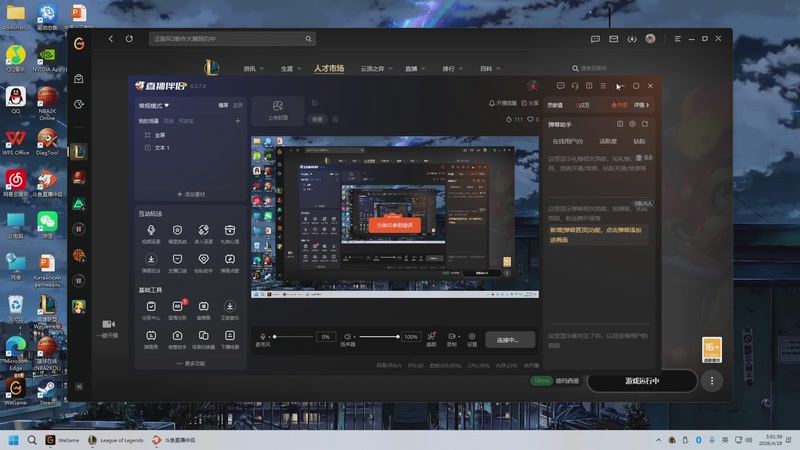This screenshot has height=450, width=800.
Task: Expand the dropdown arrow beside 录制
Action: click(x=459, y=337)
